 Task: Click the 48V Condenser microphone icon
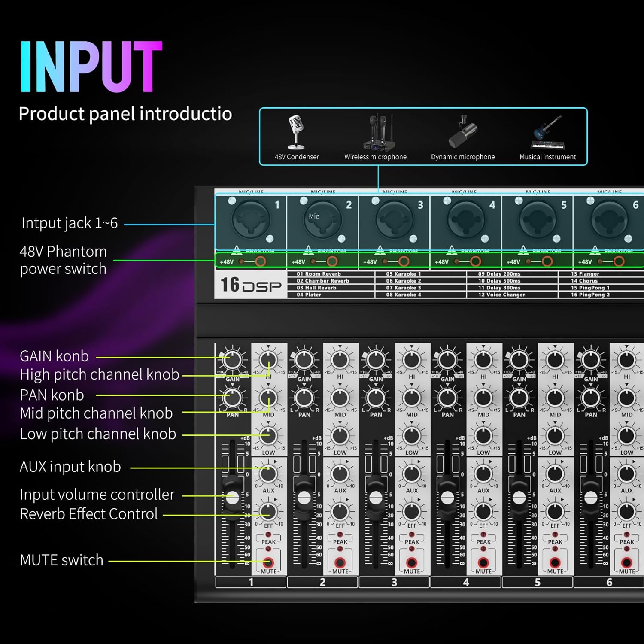click(296, 132)
